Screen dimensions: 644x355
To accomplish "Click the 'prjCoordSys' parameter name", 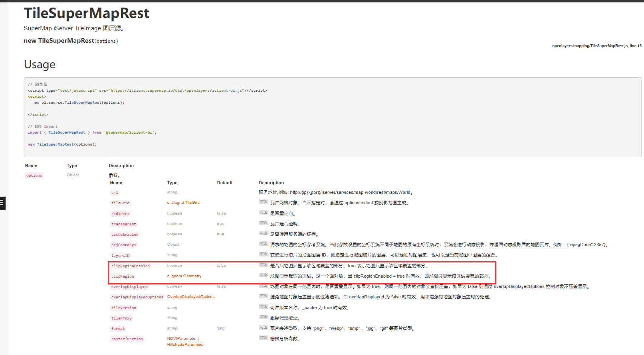I will pyautogui.click(x=124, y=245).
